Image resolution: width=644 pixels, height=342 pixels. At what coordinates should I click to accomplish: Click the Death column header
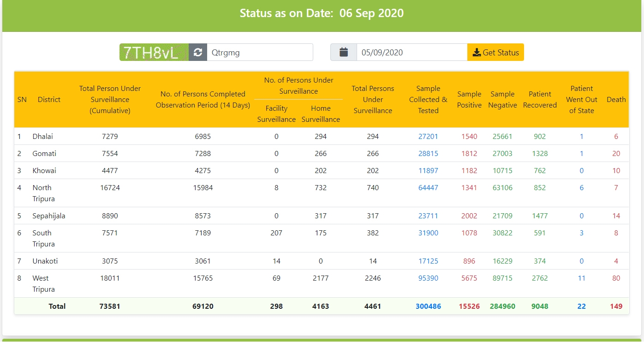tap(616, 100)
